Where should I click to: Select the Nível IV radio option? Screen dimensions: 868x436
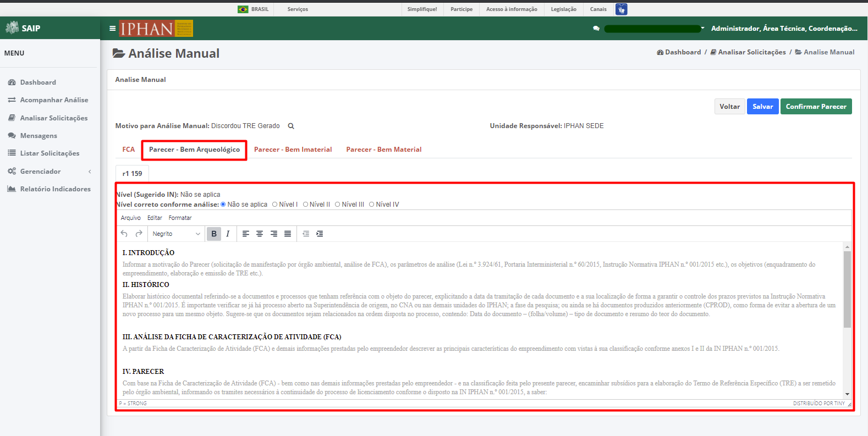point(371,205)
